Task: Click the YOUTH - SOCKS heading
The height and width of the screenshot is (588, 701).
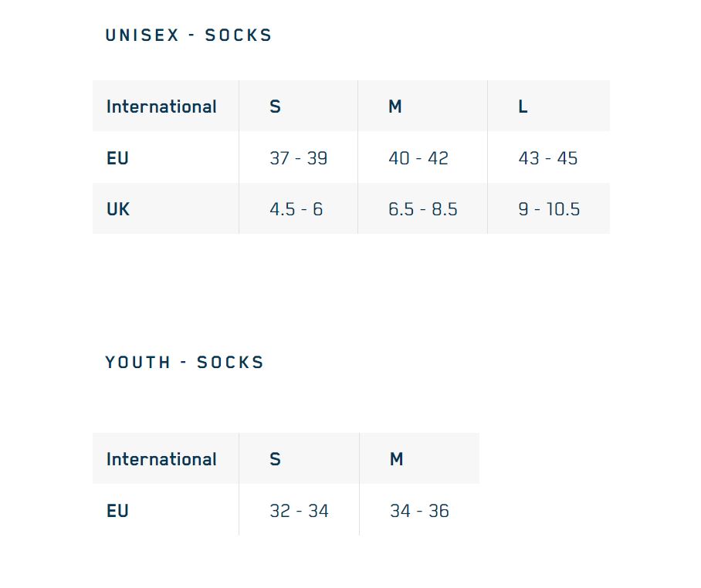Action: tap(185, 363)
